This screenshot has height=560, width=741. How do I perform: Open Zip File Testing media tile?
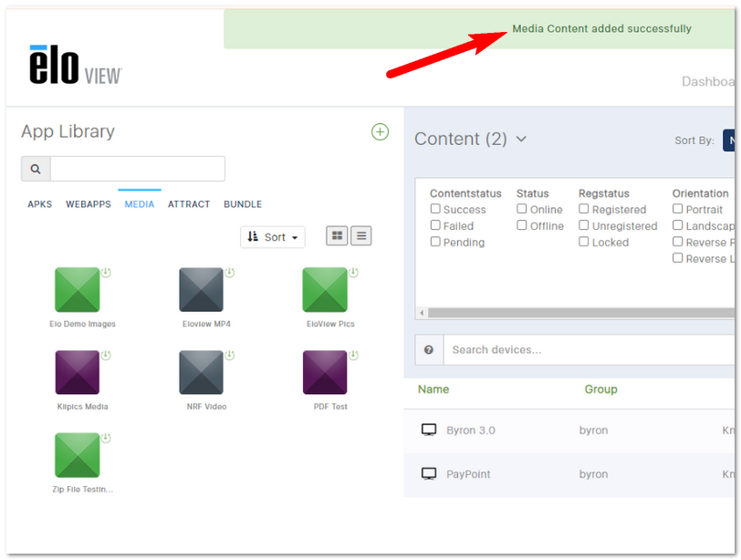pyautogui.click(x=77, y=455)
